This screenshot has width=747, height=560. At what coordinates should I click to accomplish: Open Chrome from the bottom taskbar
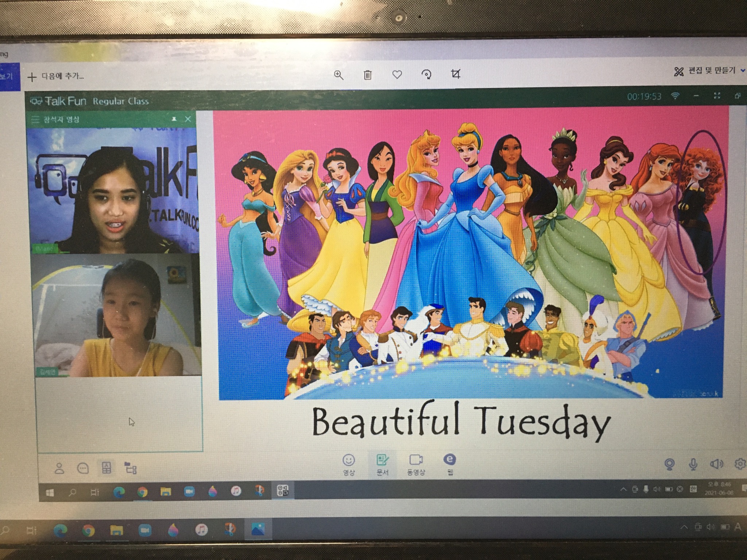[88, 530]
